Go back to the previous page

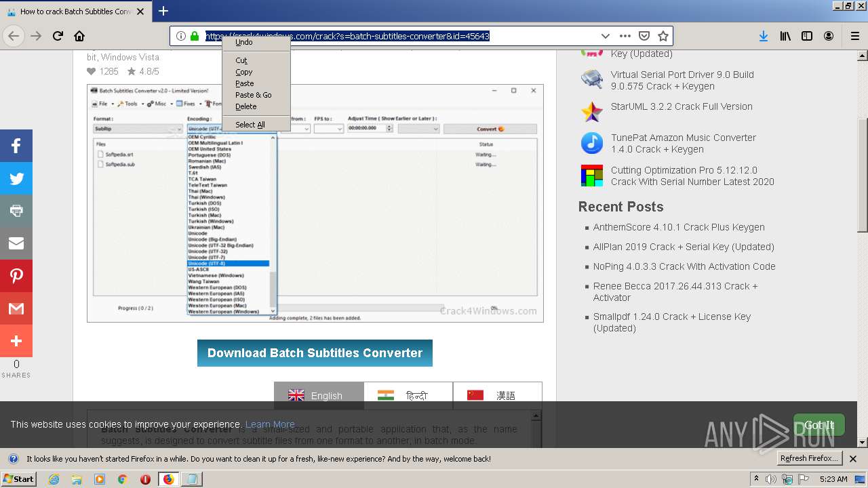click(x=14, y=36)
